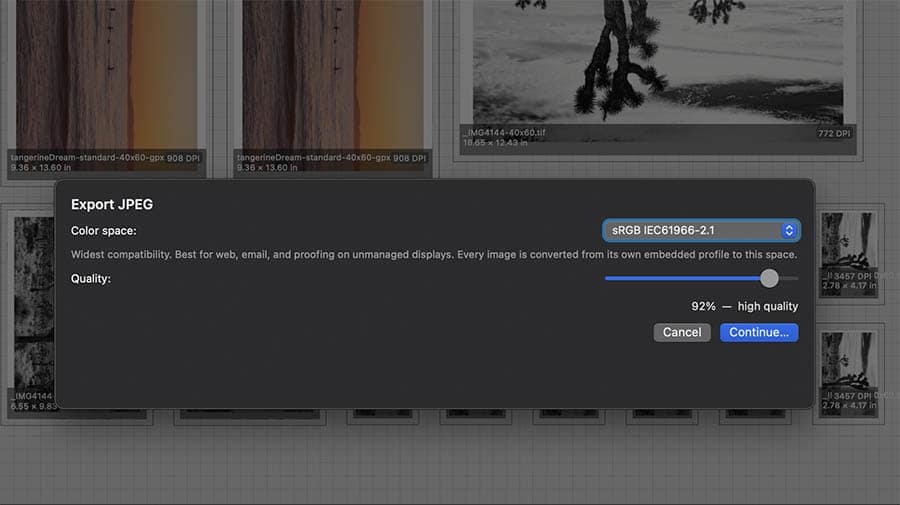The width and height of the screenshot is (900, 505).
Task: Click the 92% — high quality text
Action: click(744, 306)
